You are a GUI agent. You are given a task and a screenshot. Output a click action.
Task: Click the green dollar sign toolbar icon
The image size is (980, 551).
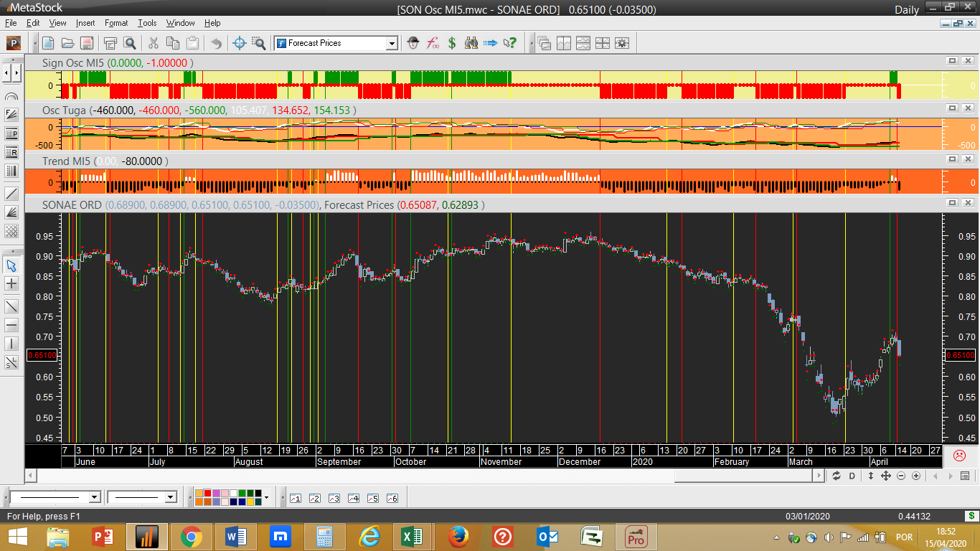click(452, 43)
